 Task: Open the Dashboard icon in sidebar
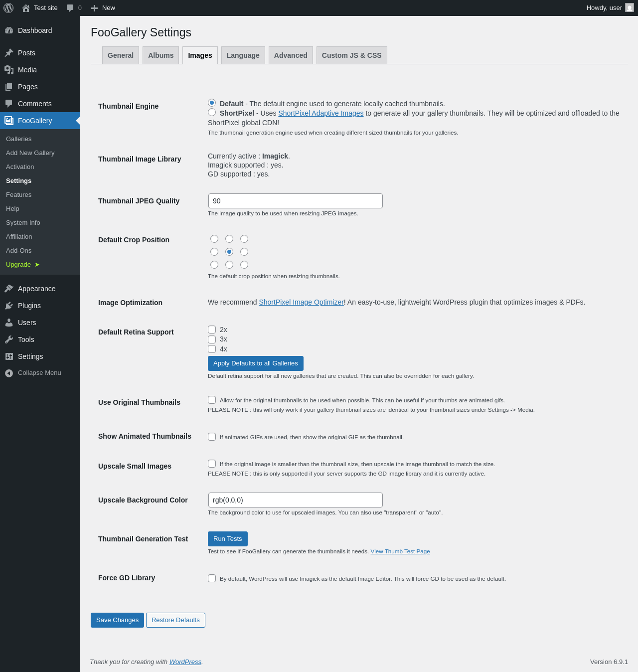coord(9,30)
